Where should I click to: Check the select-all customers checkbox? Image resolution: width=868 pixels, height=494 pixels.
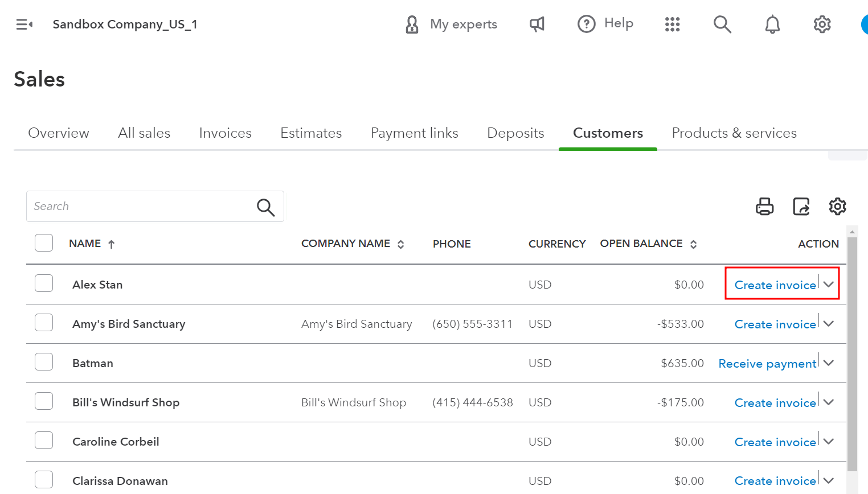44,242
